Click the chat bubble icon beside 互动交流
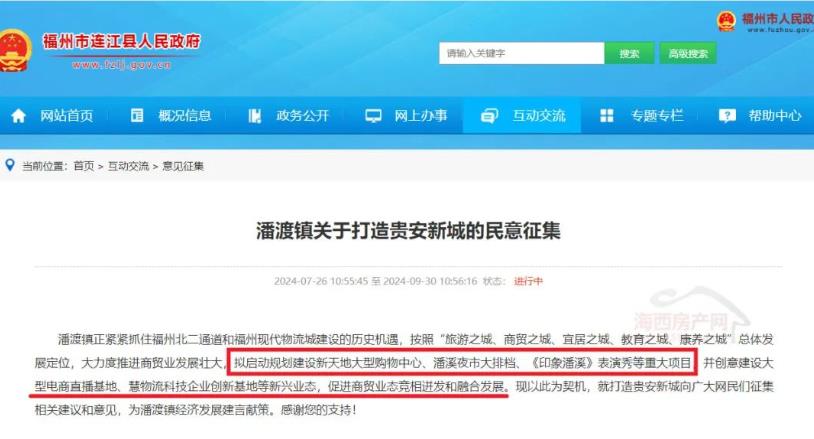The height and width of the screenshot is (439, 814). (x=489, y=115)
